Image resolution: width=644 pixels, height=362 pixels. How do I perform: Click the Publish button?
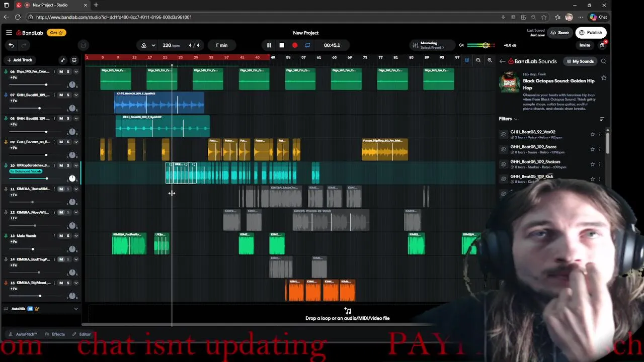click(591, 33)
